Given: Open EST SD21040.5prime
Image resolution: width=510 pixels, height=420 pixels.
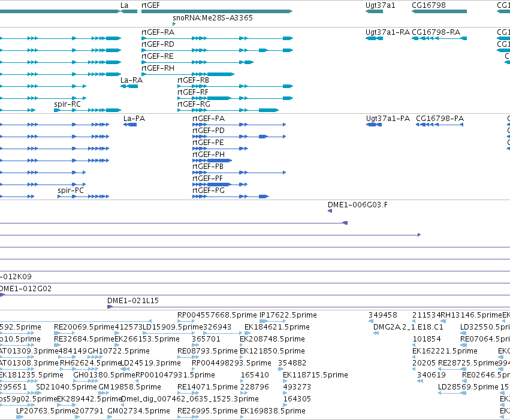Looking at the screenshot, I should (67, 388).
